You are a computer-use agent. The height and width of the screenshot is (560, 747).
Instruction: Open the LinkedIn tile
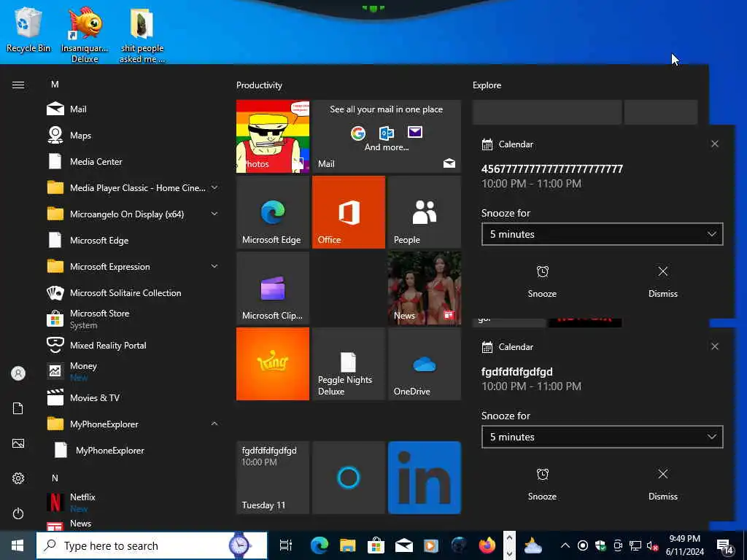[425, 478]
